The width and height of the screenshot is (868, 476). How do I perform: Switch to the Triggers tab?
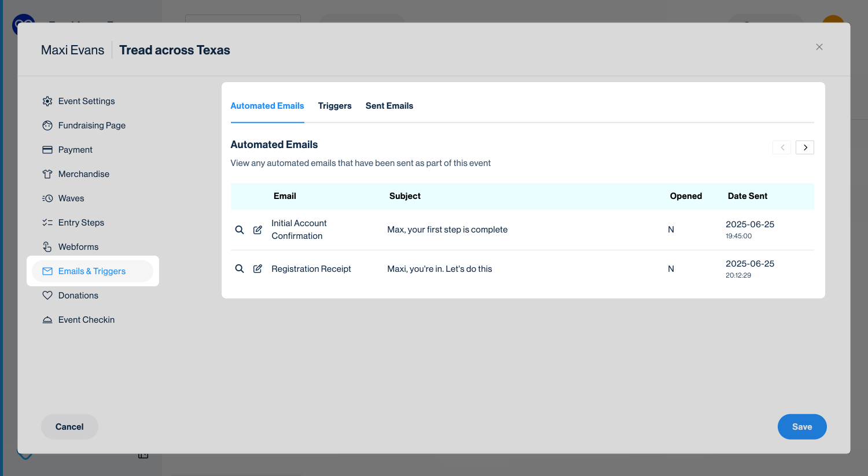click(334, 106)
